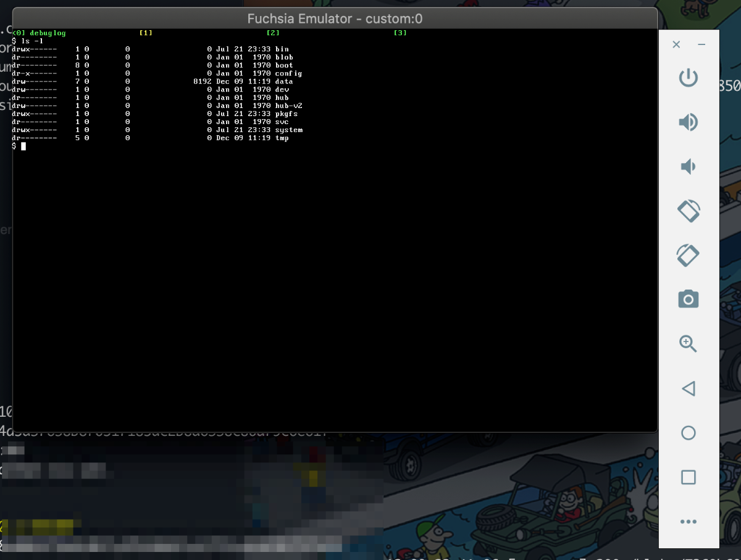Image resolution: width=741 pixels, height=560 pixels.
Task: Click the 'blob' directory entry
Action: tap(284, 57)
